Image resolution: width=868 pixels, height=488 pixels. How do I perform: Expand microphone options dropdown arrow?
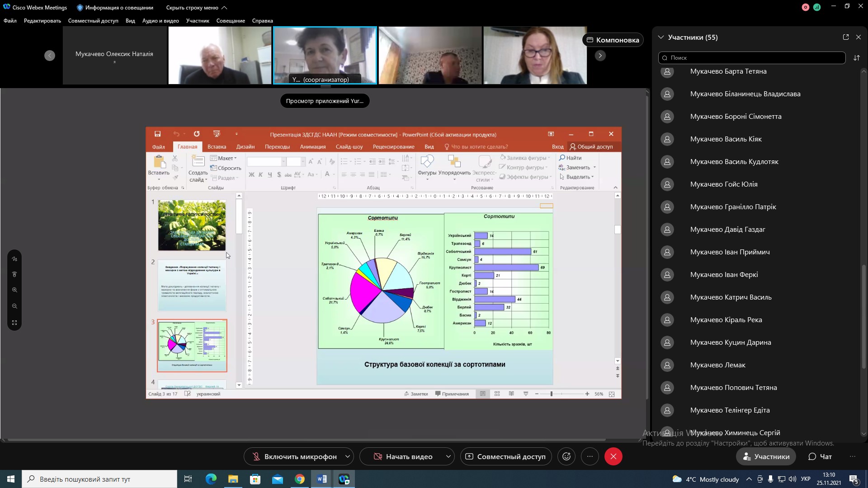(348, 456)
